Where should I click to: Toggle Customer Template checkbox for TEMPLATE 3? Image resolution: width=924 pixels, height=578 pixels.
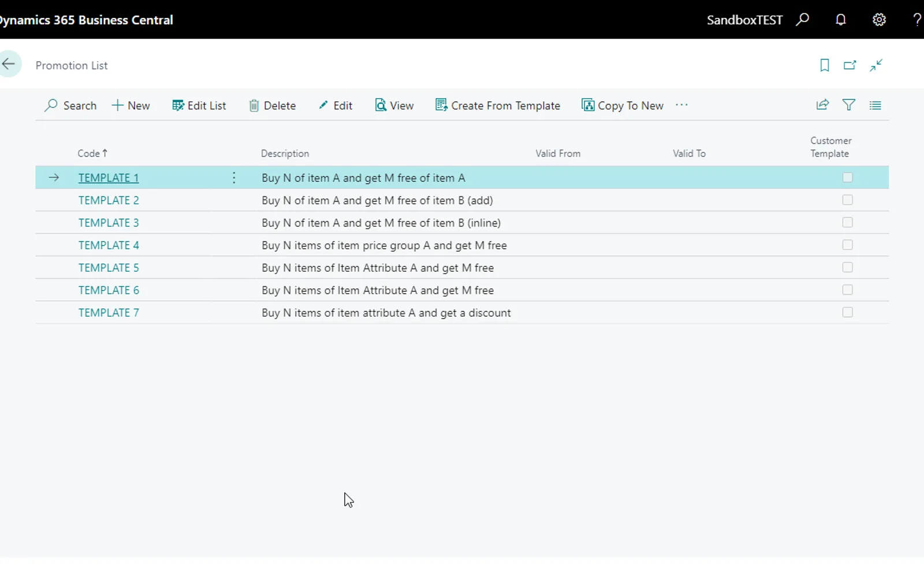click(847, 223)
